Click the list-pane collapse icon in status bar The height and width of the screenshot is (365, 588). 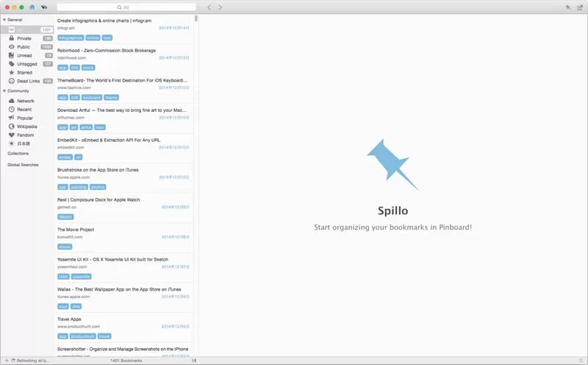tap(194, 361)
